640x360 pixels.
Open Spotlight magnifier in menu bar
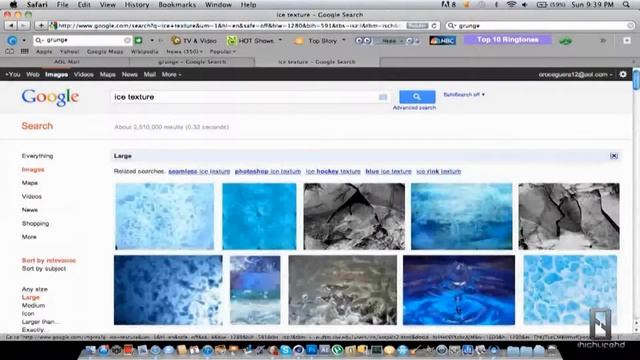[626, 4]
